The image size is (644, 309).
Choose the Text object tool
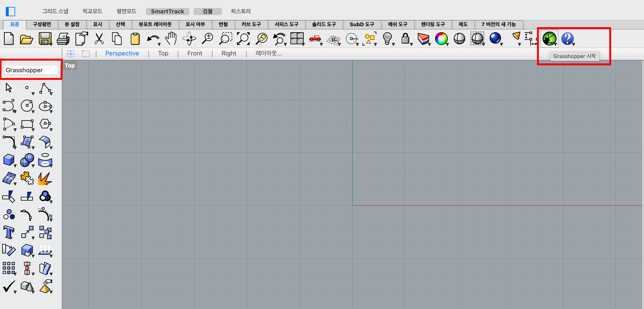pos(9,232)
